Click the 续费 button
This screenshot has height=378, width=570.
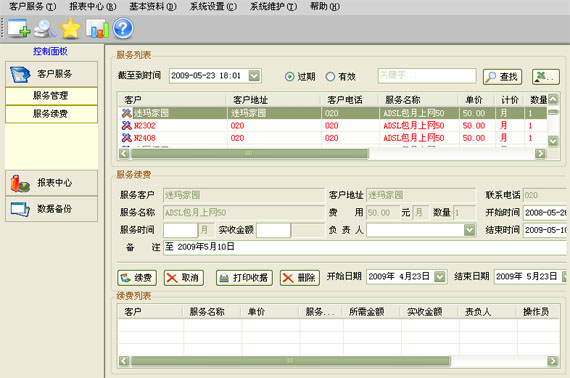[x=137, y=278]
